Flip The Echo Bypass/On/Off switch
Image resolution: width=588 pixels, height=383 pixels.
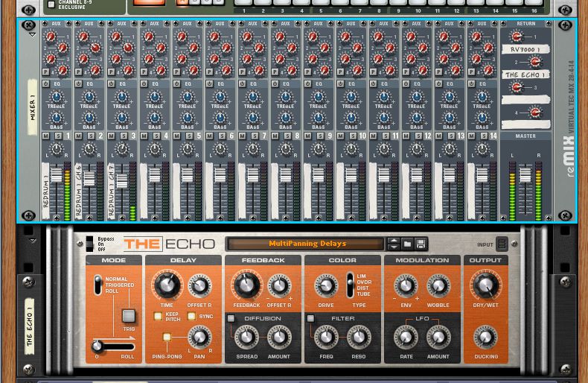click(x=89, y=244)
